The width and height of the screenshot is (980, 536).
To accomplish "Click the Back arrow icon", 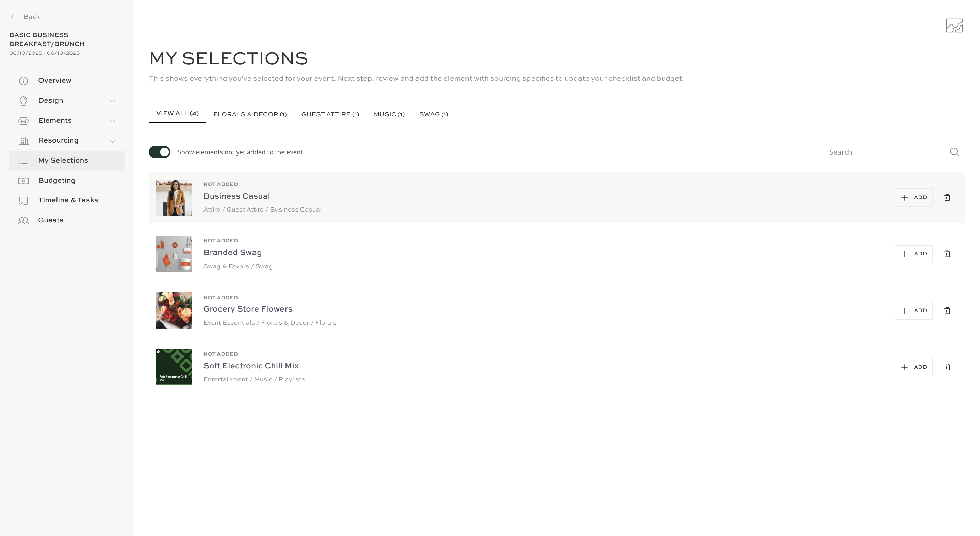I will (x=14, y=17).
